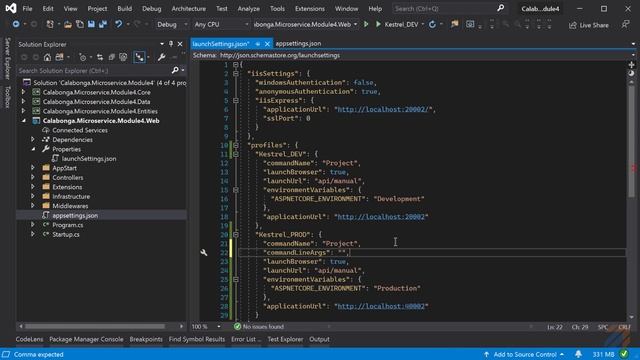Open the Test Explorer tab

pyautogui.click(x=285, y=339)
